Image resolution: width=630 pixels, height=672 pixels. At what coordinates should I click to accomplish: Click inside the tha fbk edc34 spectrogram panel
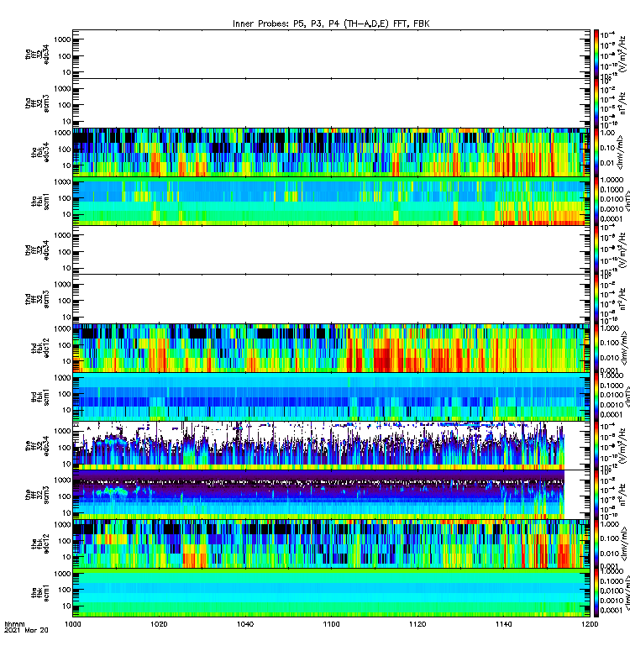[x=331, y=152]
